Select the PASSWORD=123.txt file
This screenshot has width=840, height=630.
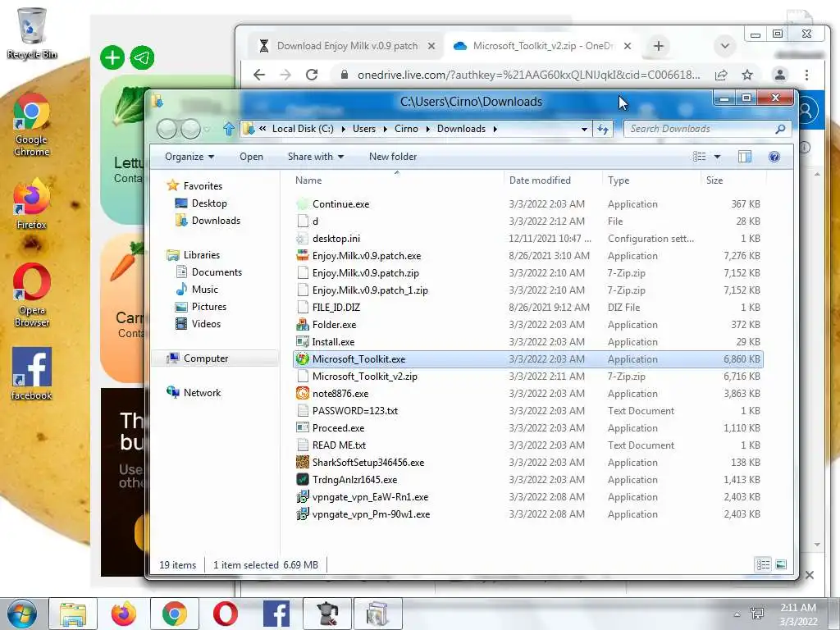(x=527, y=411)
